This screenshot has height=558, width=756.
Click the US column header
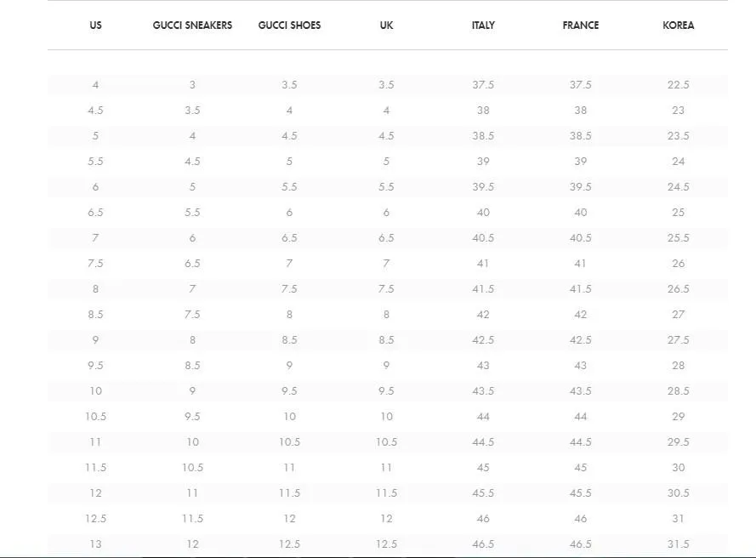pos(95,25)
